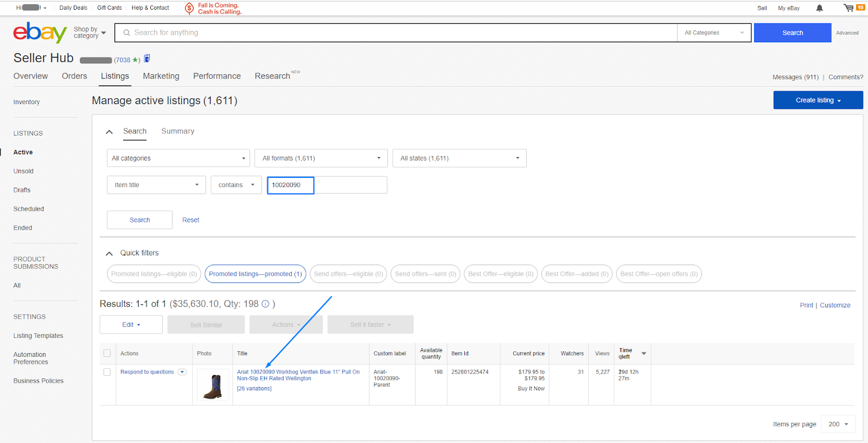The height and width of the screenshot is (443, 868).
Task: Open the All categories filter dropdown
Action: (x=178, y=158)
